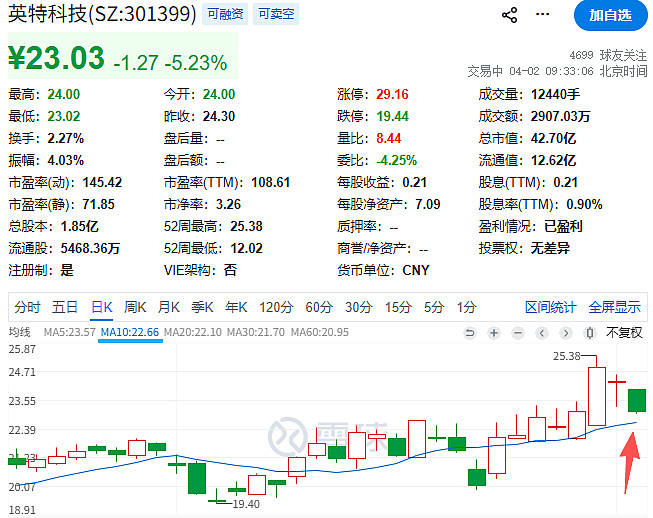Open the 不复权 adjustment dropdown
This screenshot has height=518, width=653.
coord(624,333)
